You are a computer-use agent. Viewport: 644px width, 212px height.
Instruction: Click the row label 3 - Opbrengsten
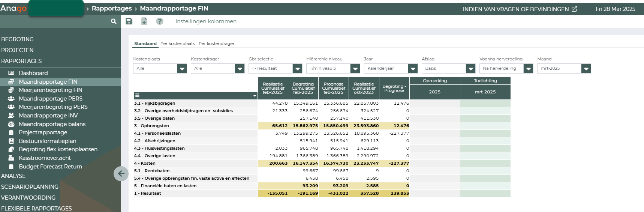click(151, 126)
